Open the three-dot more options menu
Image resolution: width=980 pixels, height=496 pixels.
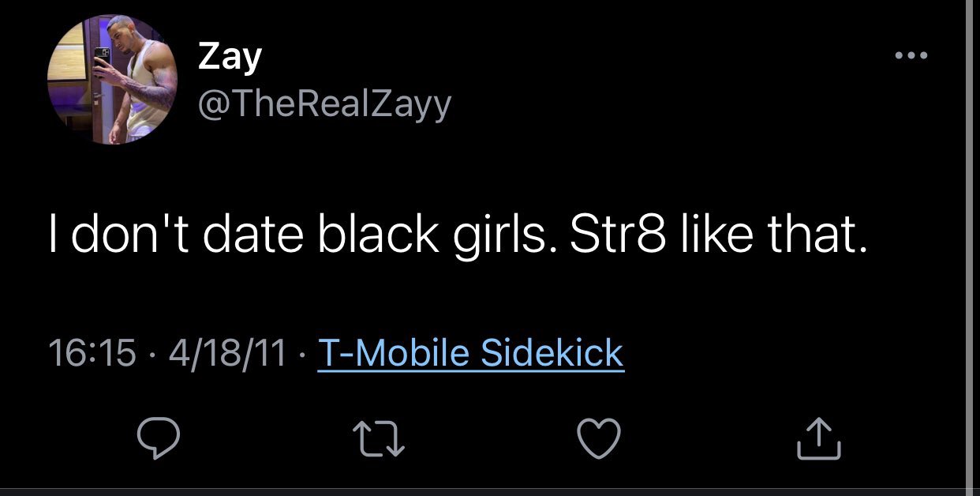click(911, 56)
